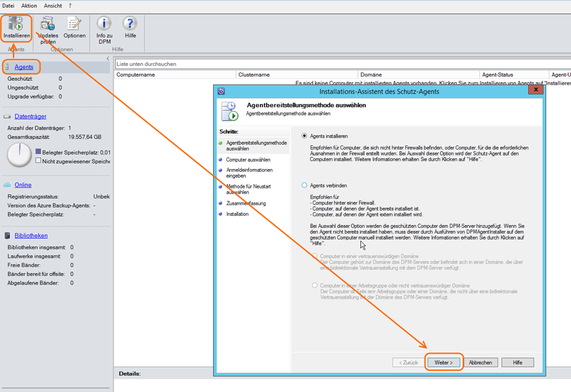This screenshot has width=571, height=392.
Task: Click the disk capacity pie chart
Action: pyautogui.click(x=20, y=154)
